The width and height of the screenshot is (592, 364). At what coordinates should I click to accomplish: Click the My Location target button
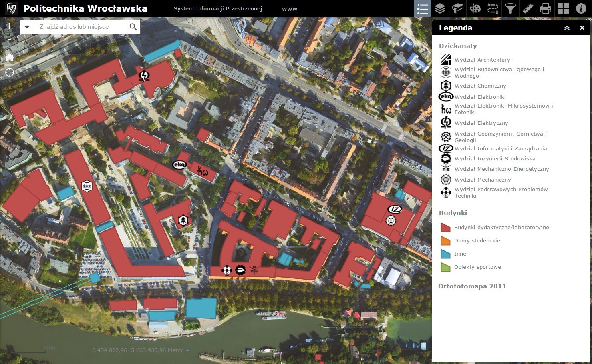pos(10,72)
